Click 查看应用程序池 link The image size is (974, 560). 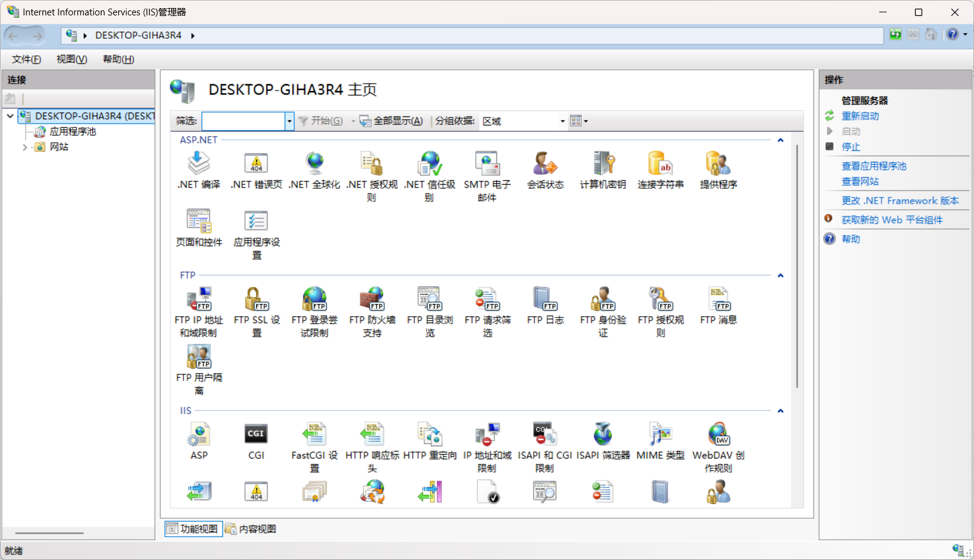click(874, 166)
